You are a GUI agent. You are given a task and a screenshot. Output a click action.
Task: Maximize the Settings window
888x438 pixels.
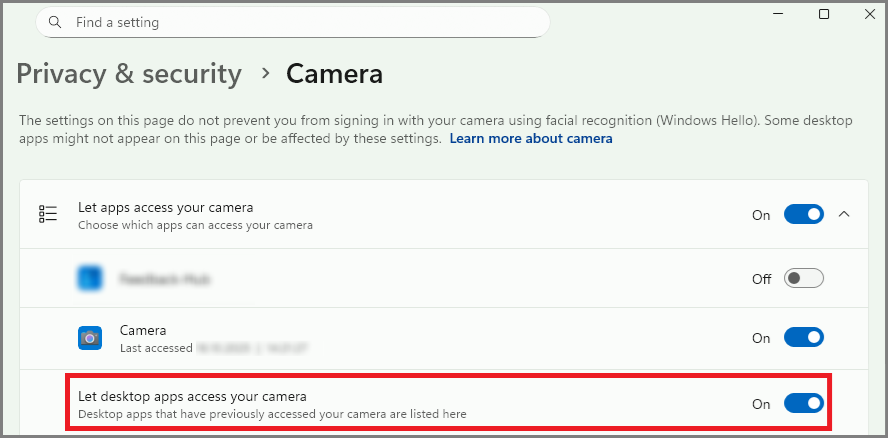click(x=824, y=14)
